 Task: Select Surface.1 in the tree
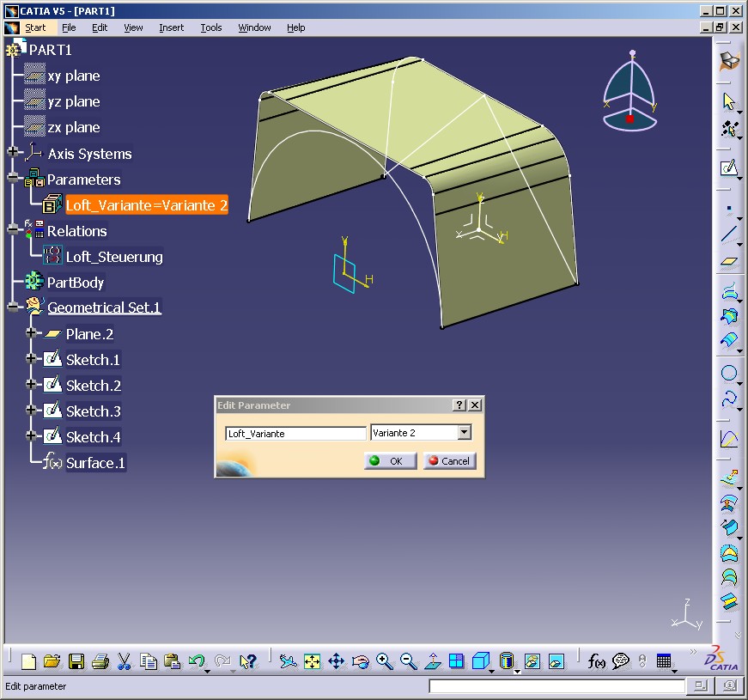point(95,463)
